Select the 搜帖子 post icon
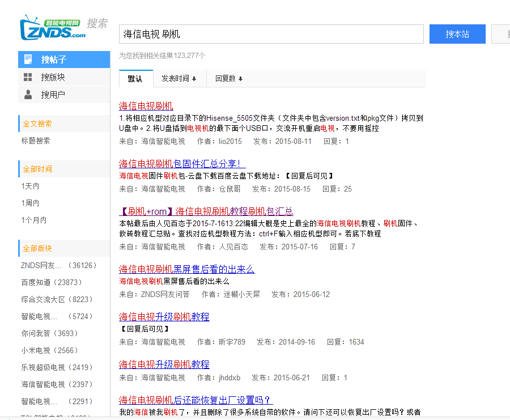This screenshot has width=510, height=420. point(28,59)
